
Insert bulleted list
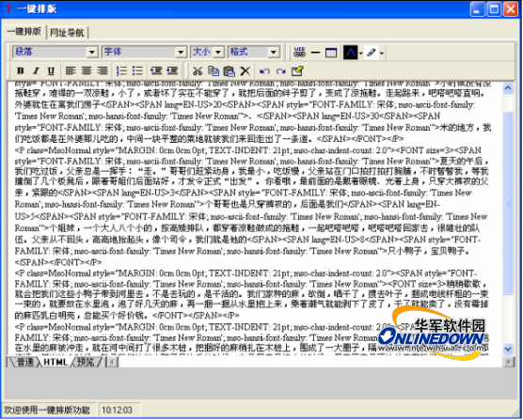pos(137,70)
